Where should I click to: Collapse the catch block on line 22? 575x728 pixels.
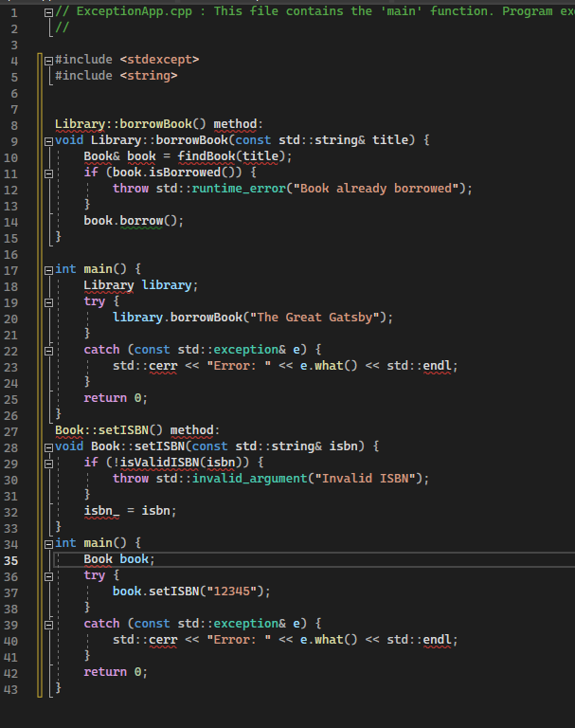click(x=48, y=351)
